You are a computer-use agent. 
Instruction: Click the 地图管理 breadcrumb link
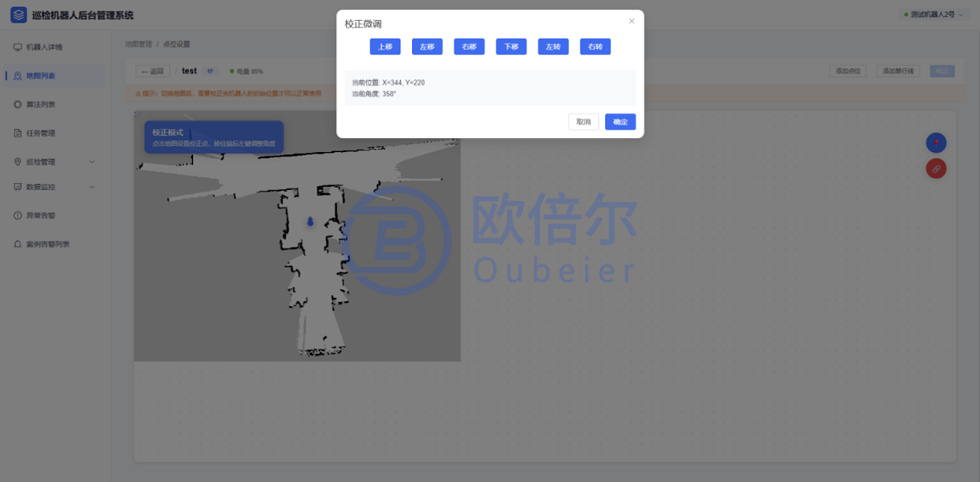pyautogui.click(x=139, y=44)
